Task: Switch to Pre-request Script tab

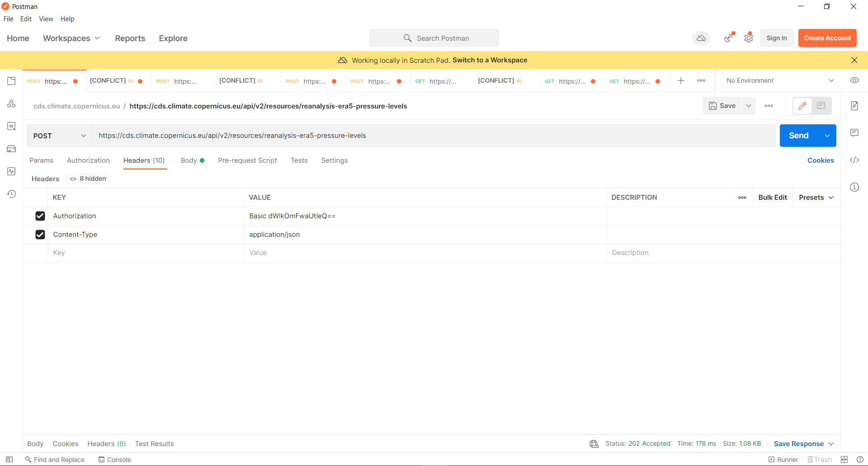Action: [x=247, y=160]
